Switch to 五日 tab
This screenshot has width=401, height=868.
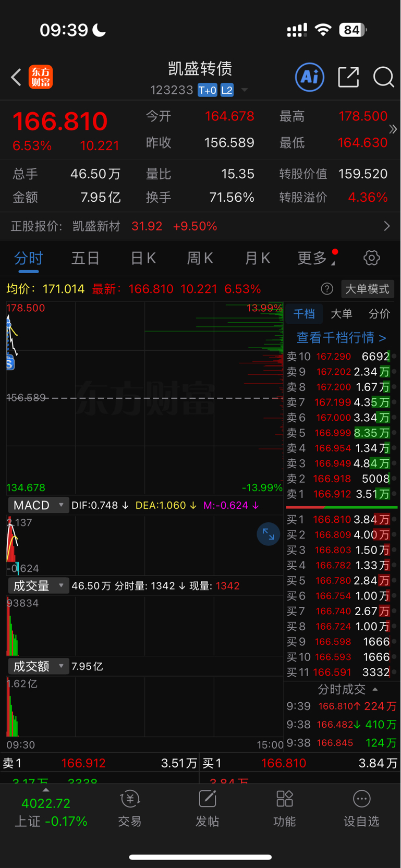point(86,258)
